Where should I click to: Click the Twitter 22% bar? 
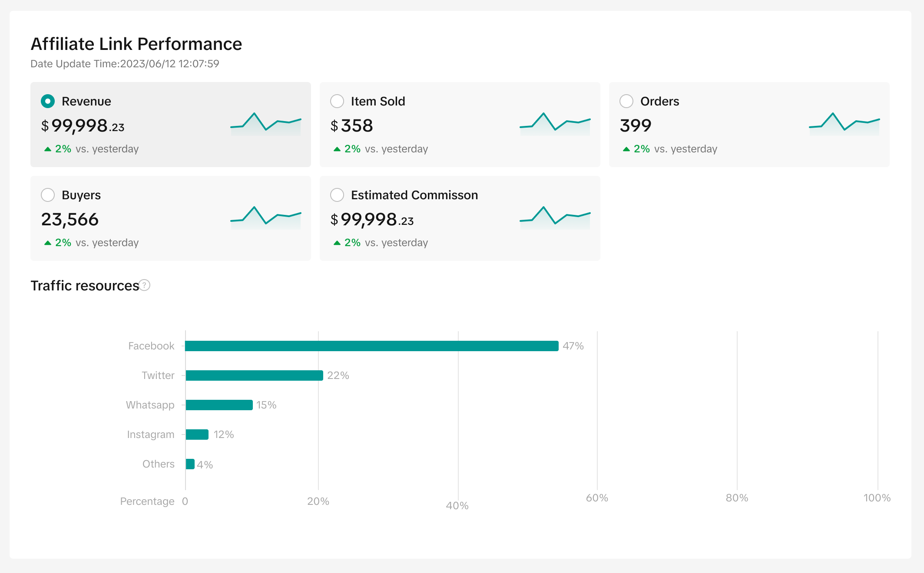point(254,375)
